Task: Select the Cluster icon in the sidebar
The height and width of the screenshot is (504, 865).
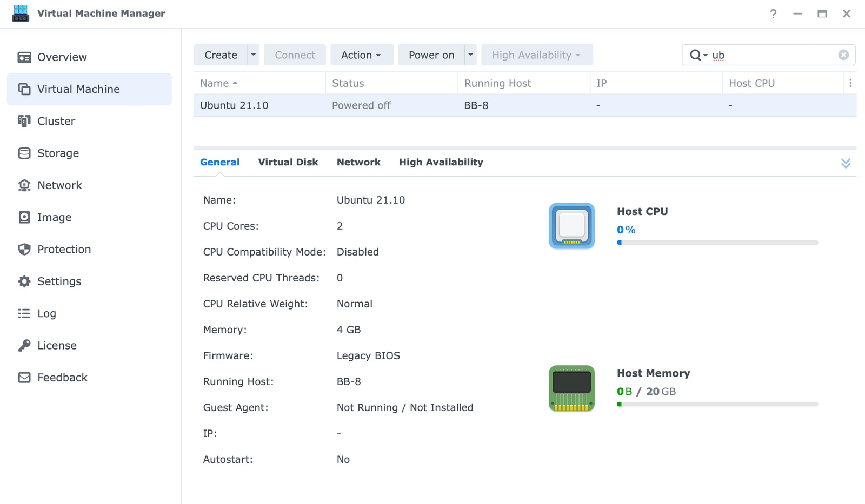Action: pos(56,121)
